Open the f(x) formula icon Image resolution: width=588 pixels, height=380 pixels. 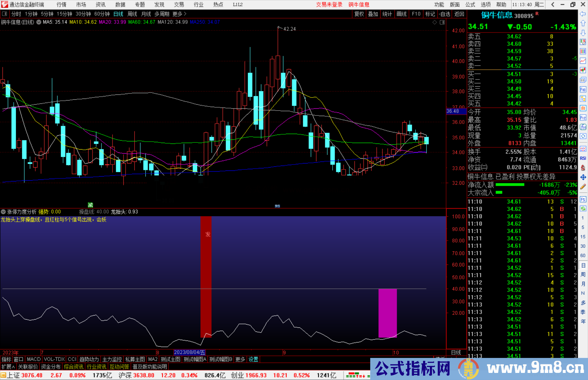[x=583, y=127]
